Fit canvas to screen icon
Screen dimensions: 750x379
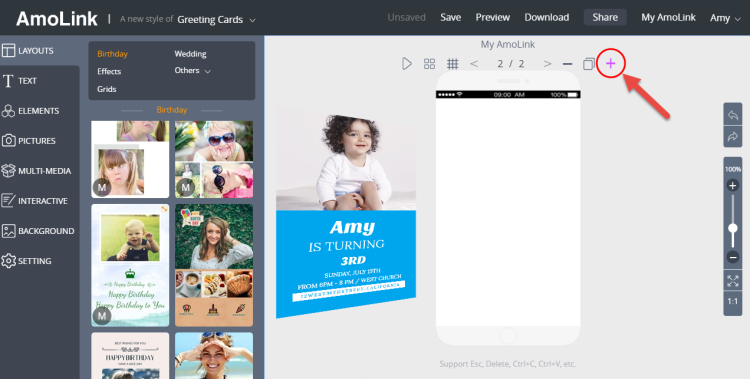coord(733,281)
